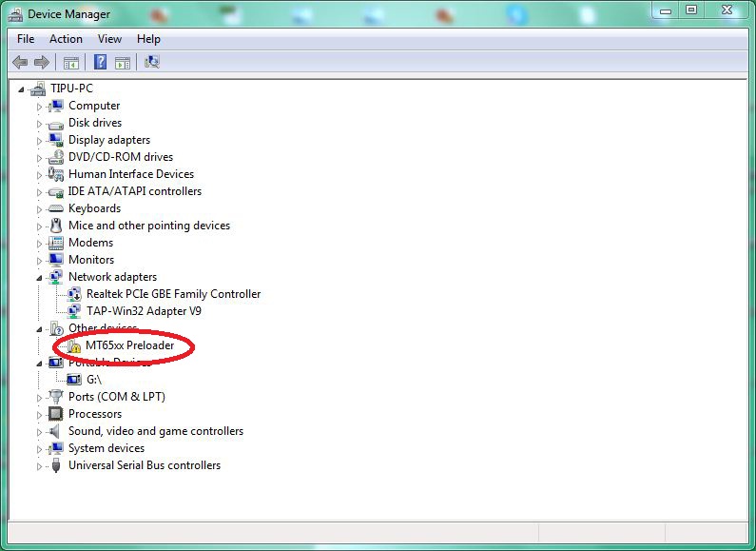Expand the System devices category
756x551 pixels.
tap(39, 449)
